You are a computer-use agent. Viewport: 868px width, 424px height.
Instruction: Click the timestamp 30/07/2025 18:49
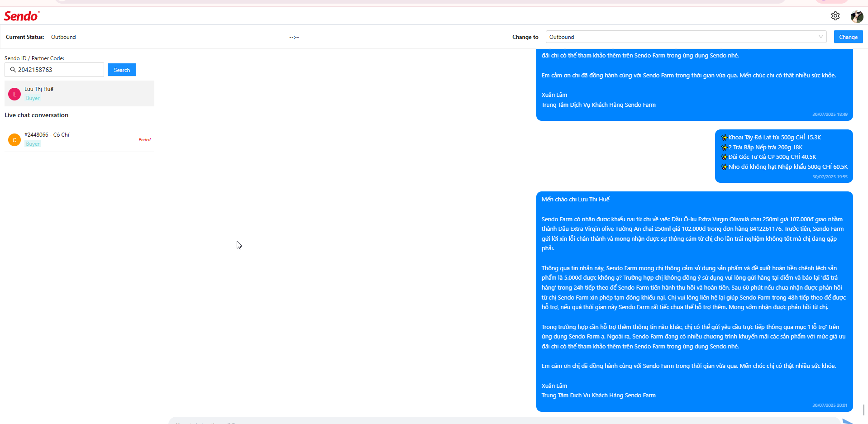[830, 114]
